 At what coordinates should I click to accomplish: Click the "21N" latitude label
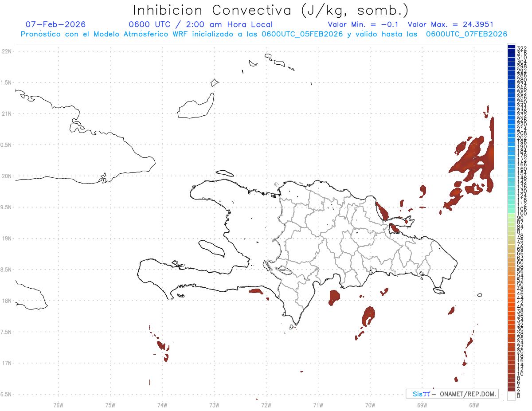6,114
